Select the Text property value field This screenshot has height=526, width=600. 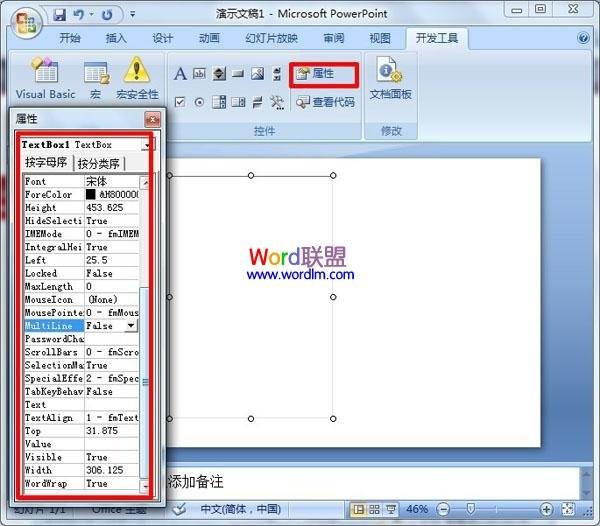(112, 404)
